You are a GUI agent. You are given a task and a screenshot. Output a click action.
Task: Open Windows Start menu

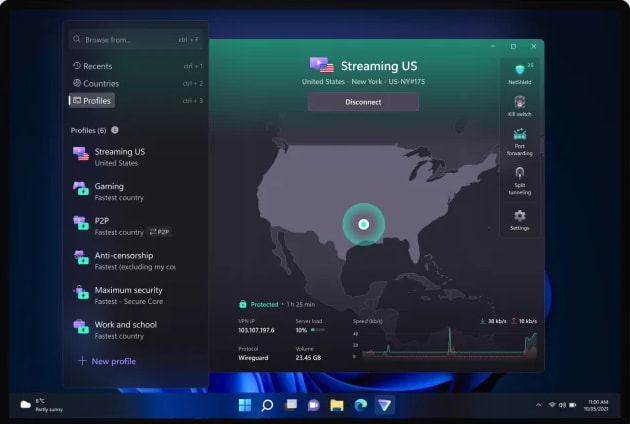(245, 405)
